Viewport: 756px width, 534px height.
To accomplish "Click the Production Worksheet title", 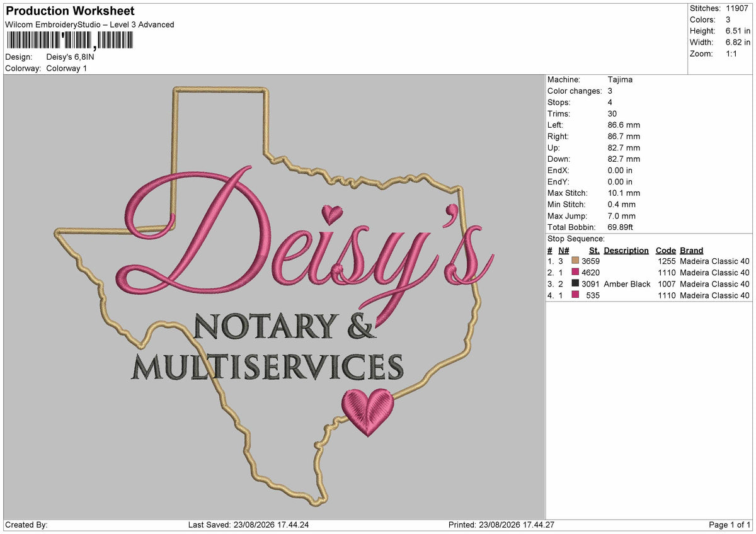I will [x=70, y=11].
